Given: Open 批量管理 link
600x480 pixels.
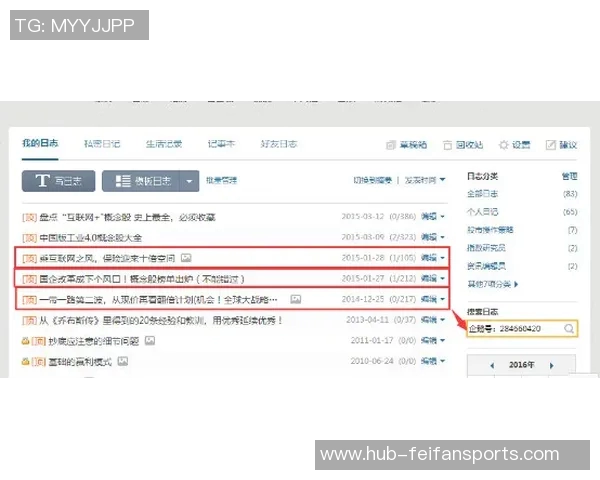Looking at the screenshot, I should click(222, 181).
